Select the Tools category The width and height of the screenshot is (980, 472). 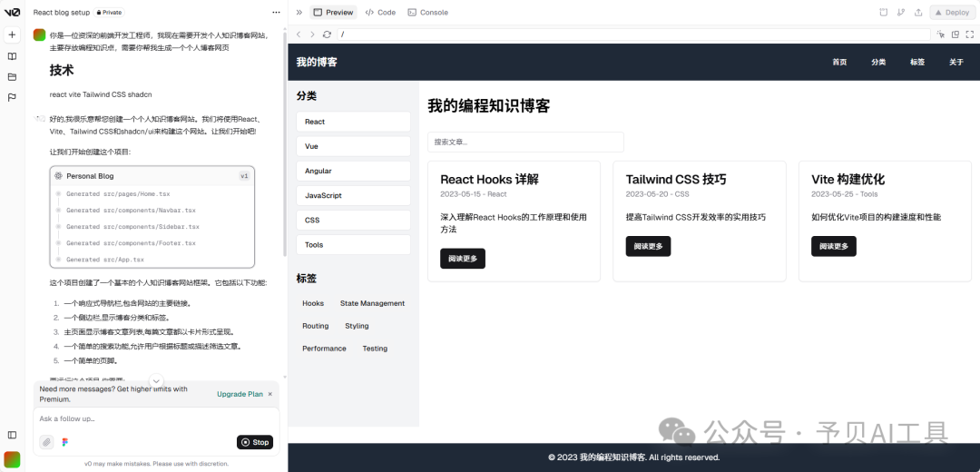353,244
